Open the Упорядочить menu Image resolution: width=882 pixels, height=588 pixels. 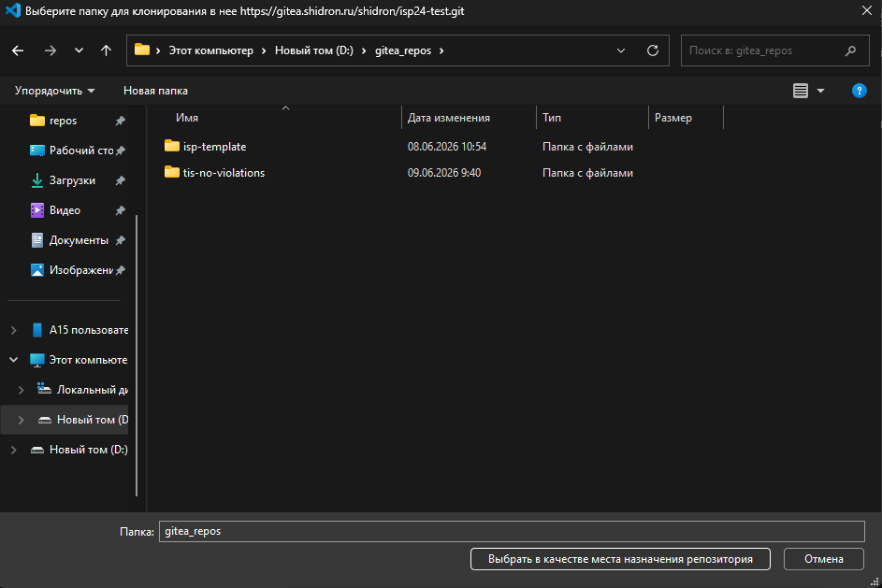coord(54,91)
